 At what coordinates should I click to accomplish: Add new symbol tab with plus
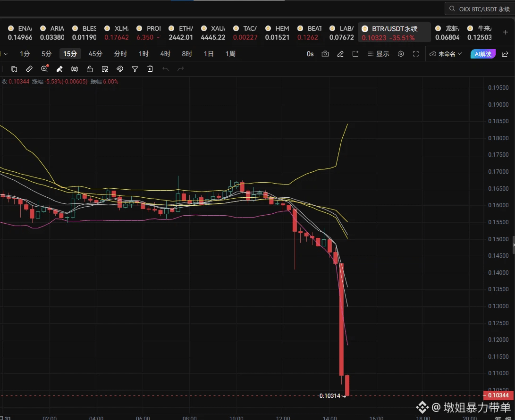pos(506,32)
